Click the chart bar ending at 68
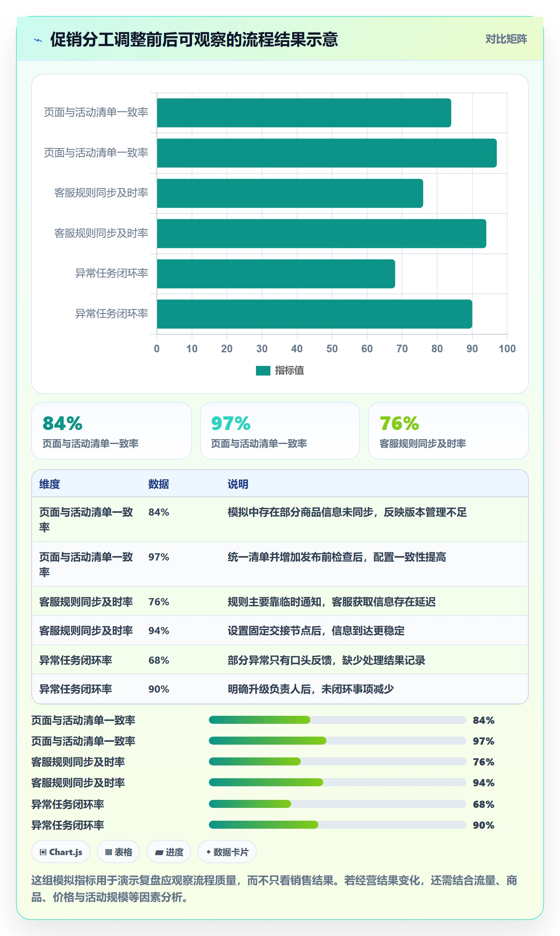This screenshot has width=560, height=936. tap(276, 274)
